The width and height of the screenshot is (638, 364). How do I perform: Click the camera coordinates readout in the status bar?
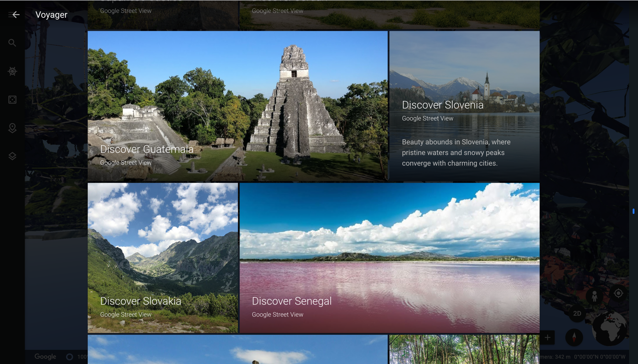[x=583, y=357]
